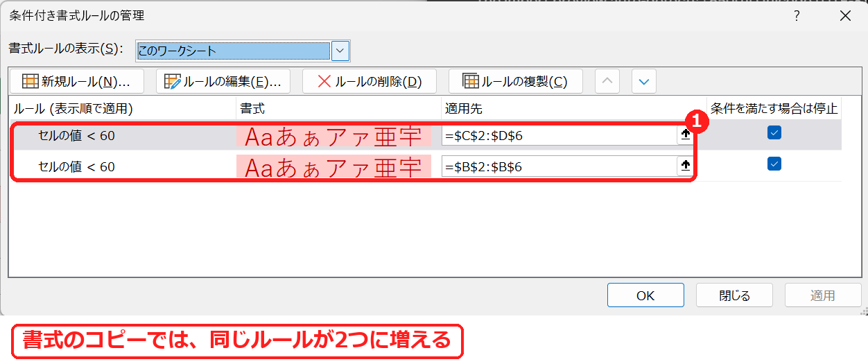Select the second セルの値 < 60 rule row

coord(426,166)
